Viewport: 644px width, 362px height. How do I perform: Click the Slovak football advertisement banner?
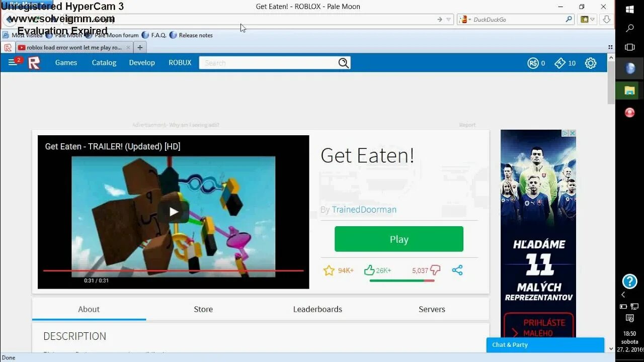[538, 233]
